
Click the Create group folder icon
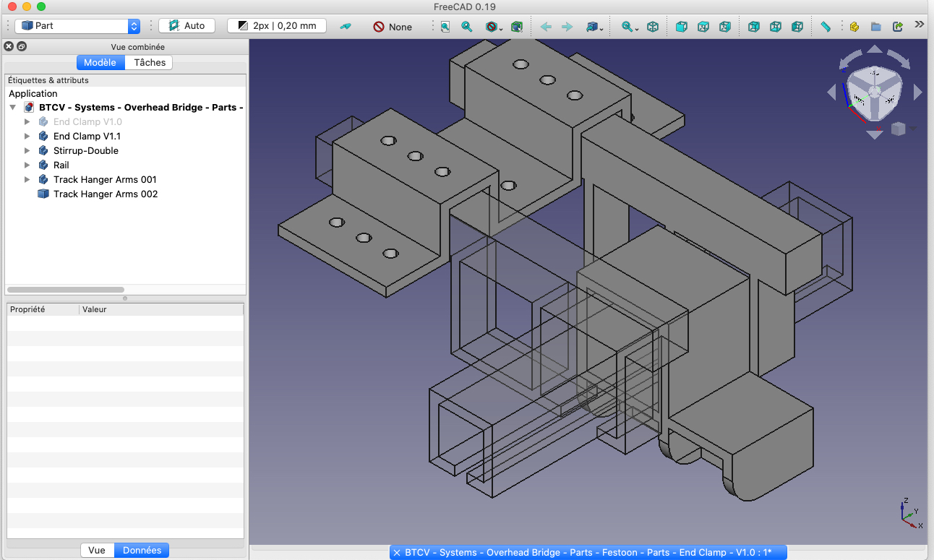point(875,26)
